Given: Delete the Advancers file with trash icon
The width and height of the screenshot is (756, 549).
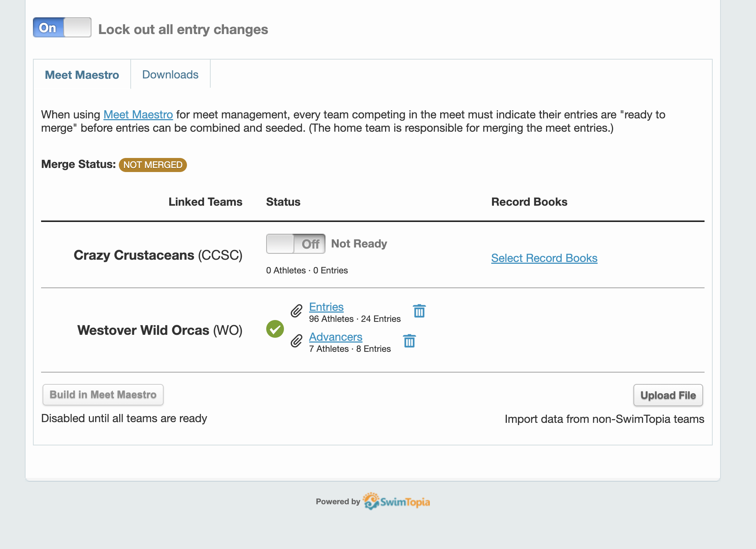Looking at the screenshot, I should tap(409, 341).
